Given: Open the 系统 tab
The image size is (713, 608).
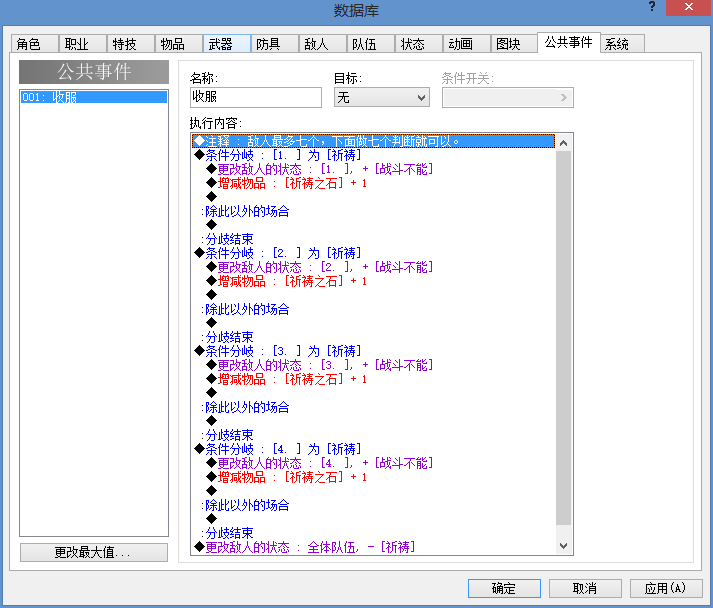Looking at the screenshot, I should click(623, 44).
